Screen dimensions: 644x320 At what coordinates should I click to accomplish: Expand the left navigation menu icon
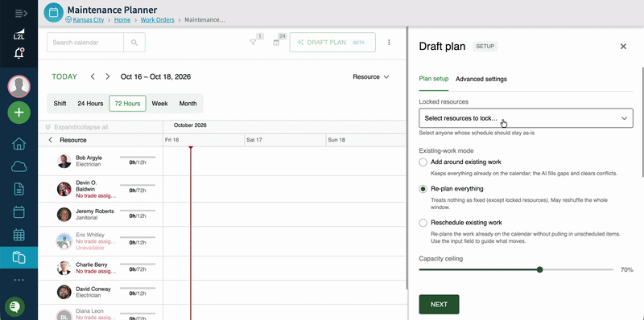(21, 14)
